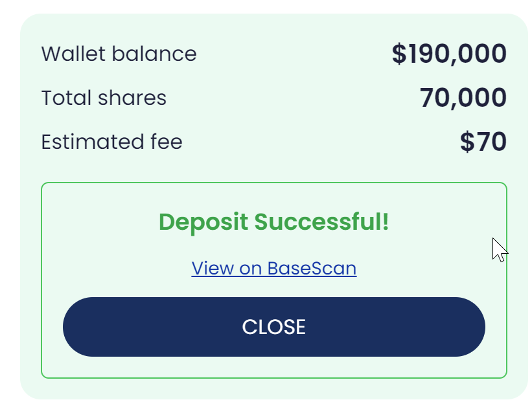Click the word Successful! in the green heading
Viewport: 532px width, 402px height.
point(321,222)
